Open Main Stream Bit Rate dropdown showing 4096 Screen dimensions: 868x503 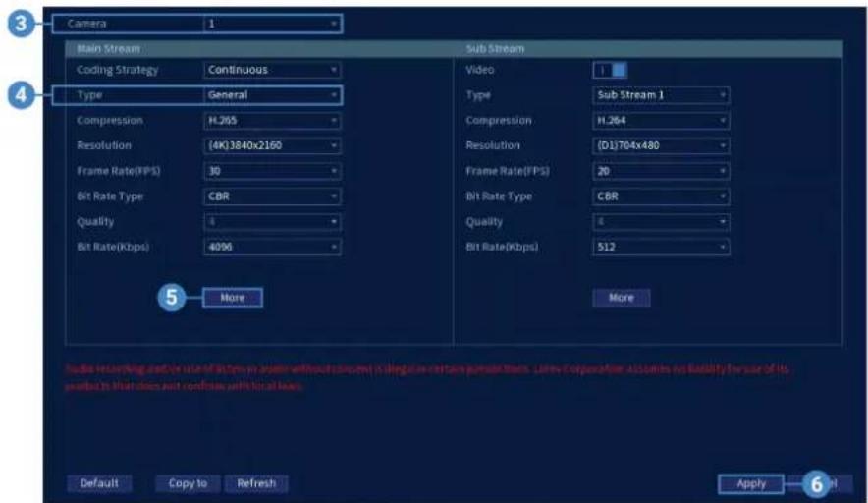pos(272,247)
